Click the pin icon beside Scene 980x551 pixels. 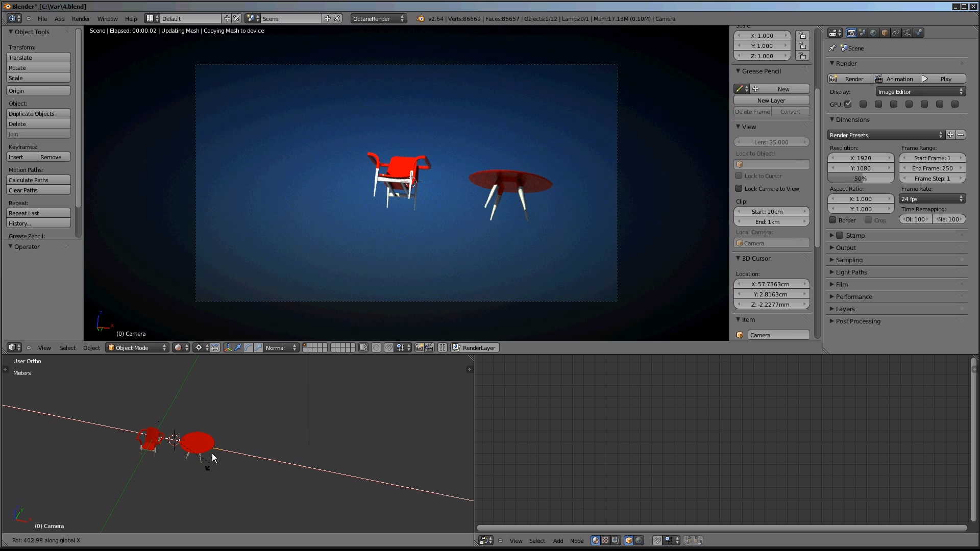pyautogui.click(x=832, y=48)
